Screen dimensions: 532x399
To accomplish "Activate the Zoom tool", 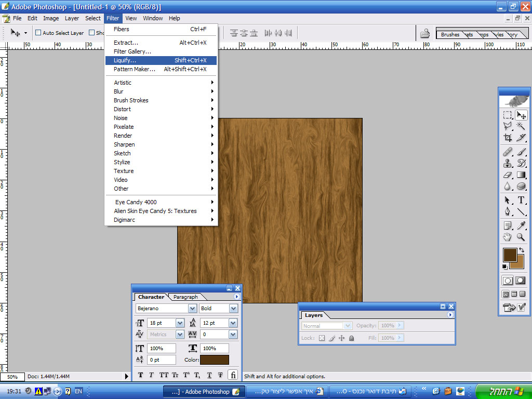I will tap(521, 237).
